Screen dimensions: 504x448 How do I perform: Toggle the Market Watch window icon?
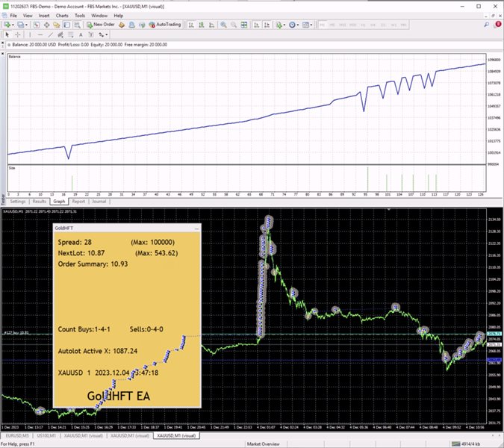pos(36,25)
